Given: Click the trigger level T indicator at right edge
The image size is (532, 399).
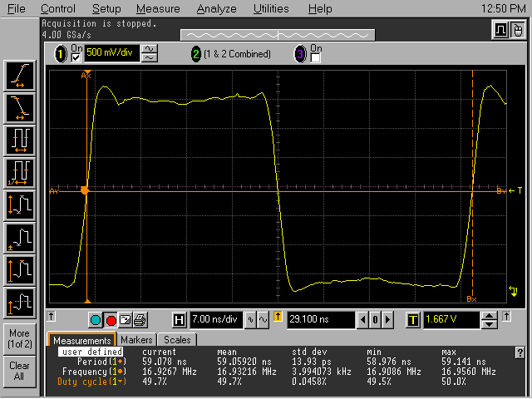Looking at the screenshot, I should pos(515,190).
